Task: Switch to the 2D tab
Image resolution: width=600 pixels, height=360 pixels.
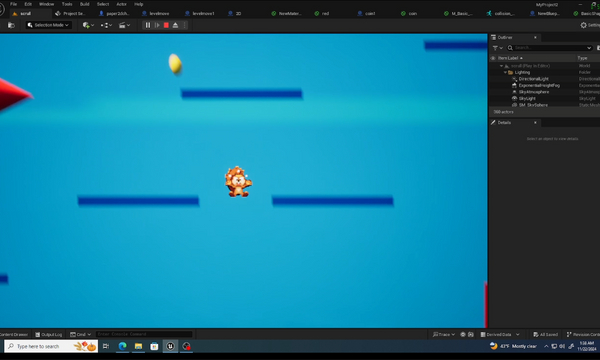Action: tap(235, 13)
